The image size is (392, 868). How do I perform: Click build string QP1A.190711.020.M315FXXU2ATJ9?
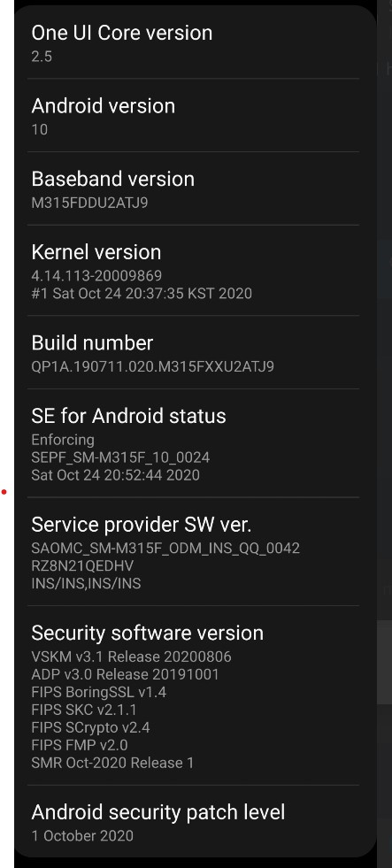(153, 366)
